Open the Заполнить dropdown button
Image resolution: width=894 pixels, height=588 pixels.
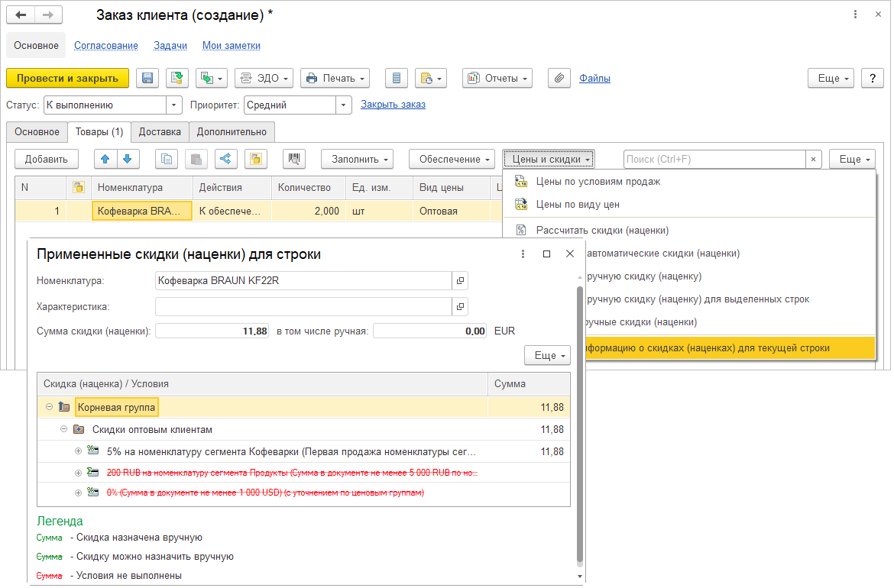tap(356, 159)
